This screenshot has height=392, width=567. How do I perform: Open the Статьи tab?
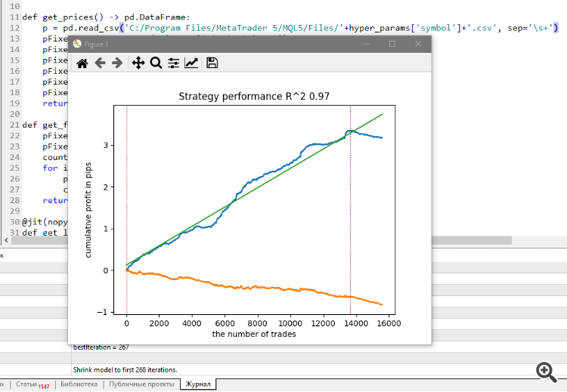[x=33, y=384]
